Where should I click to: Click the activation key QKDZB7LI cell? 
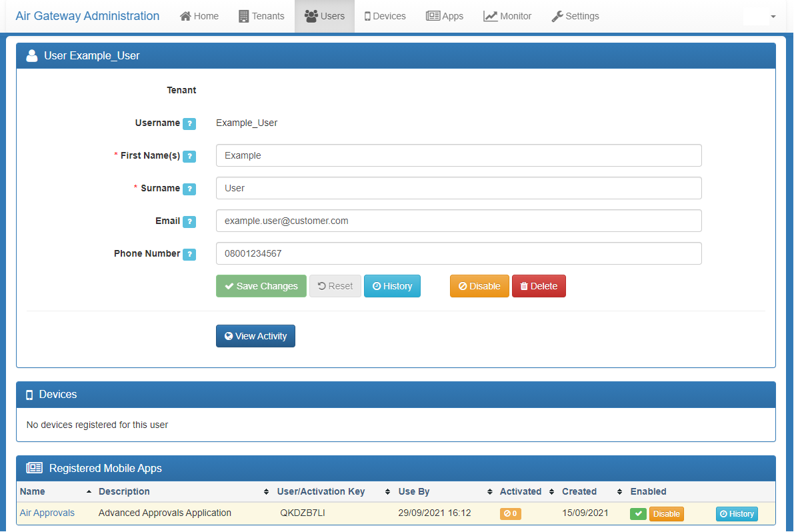coord(302,513)
